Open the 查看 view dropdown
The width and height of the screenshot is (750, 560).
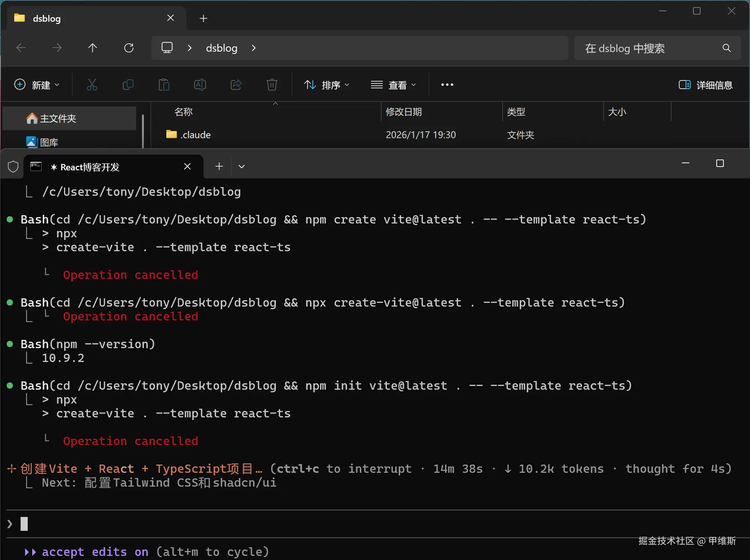(x=393, y=85)
